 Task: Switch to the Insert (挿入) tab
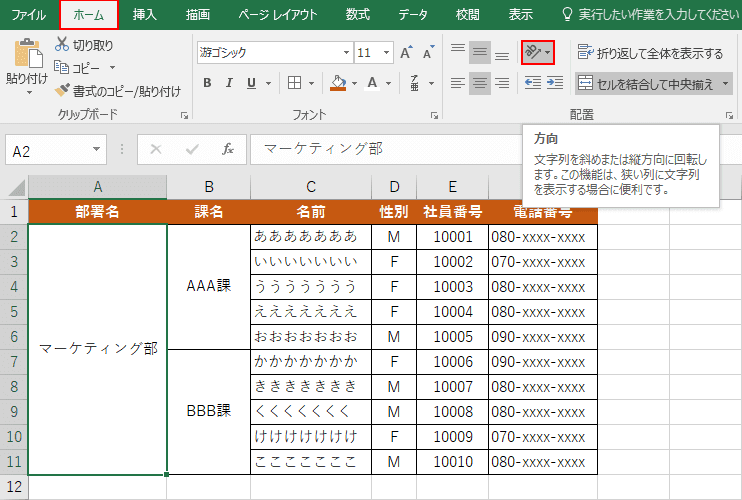tap(144, 15)
